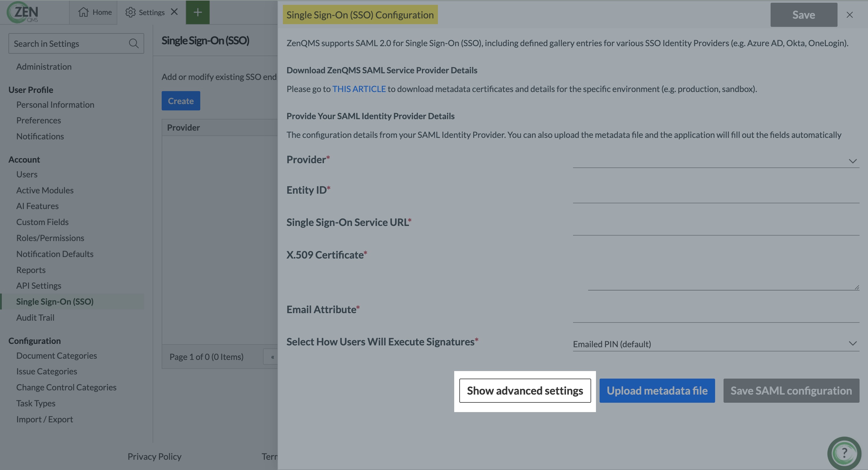
Task: Click the Single Sign-On (SSO) Configuration title
Action: point(360,14)
